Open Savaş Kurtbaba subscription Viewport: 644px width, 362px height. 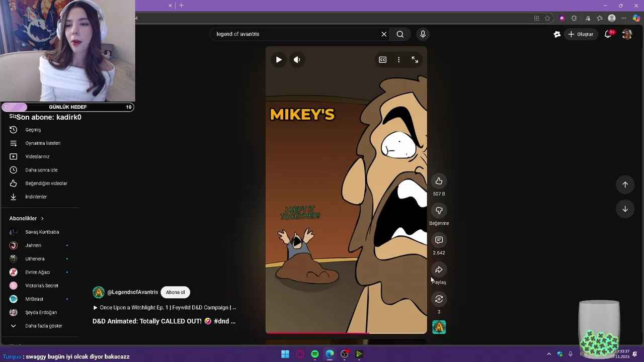coord(43,232)
